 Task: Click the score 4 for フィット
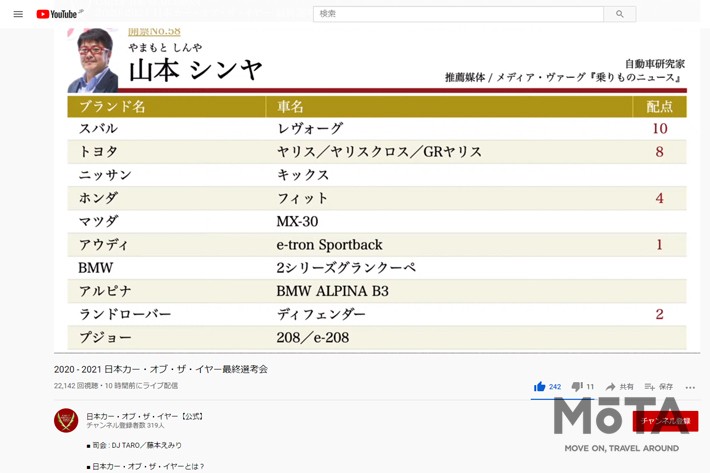point(659,198)
